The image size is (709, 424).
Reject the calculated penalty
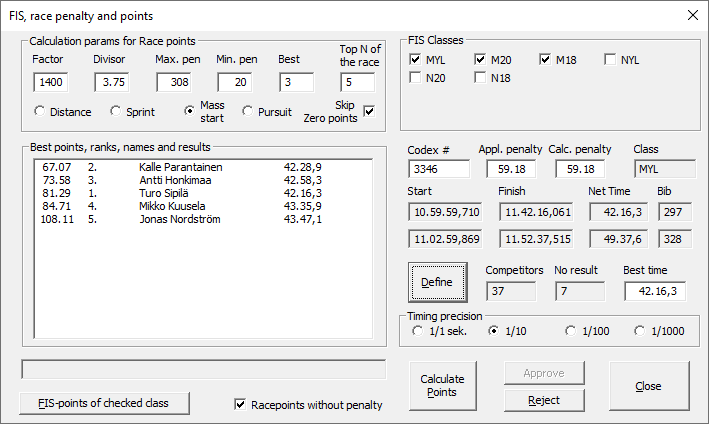543,400
